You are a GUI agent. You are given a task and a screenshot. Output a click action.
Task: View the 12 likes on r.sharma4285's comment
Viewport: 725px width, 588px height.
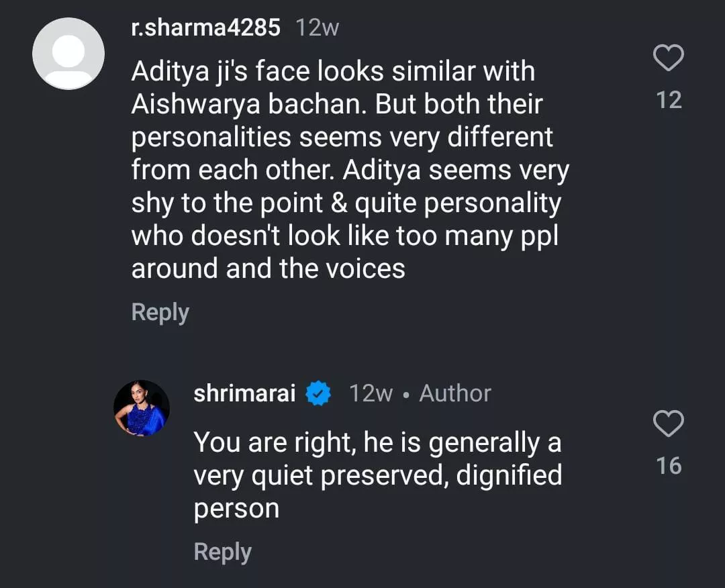[668, 100]
